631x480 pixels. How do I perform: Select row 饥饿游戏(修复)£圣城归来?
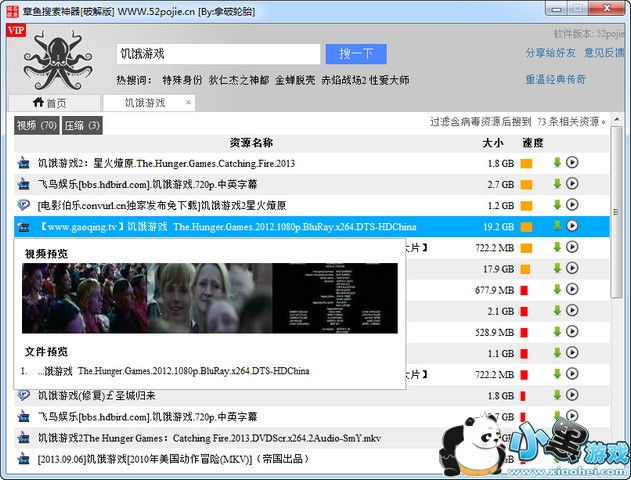pyautogui.click(x=311, y=396)
